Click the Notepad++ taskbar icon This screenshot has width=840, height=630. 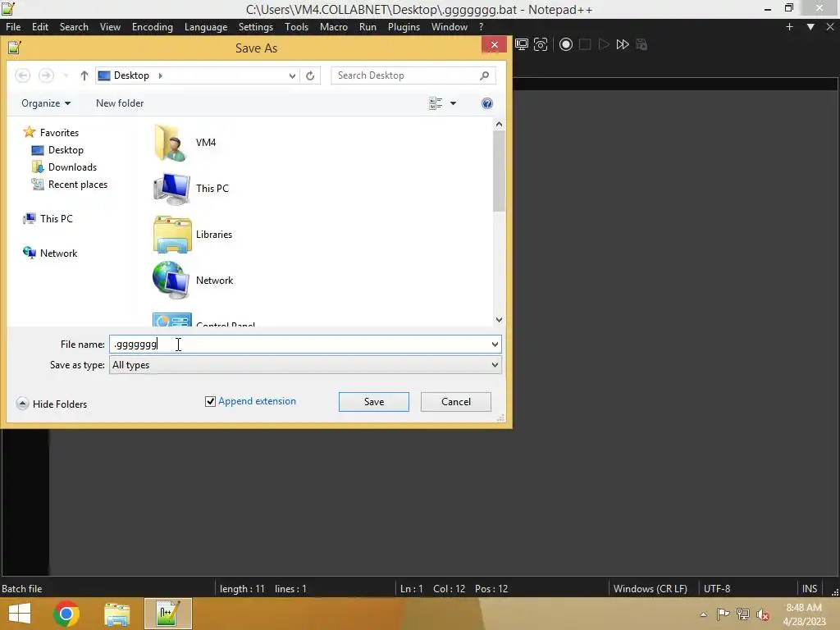coord(167,614)
